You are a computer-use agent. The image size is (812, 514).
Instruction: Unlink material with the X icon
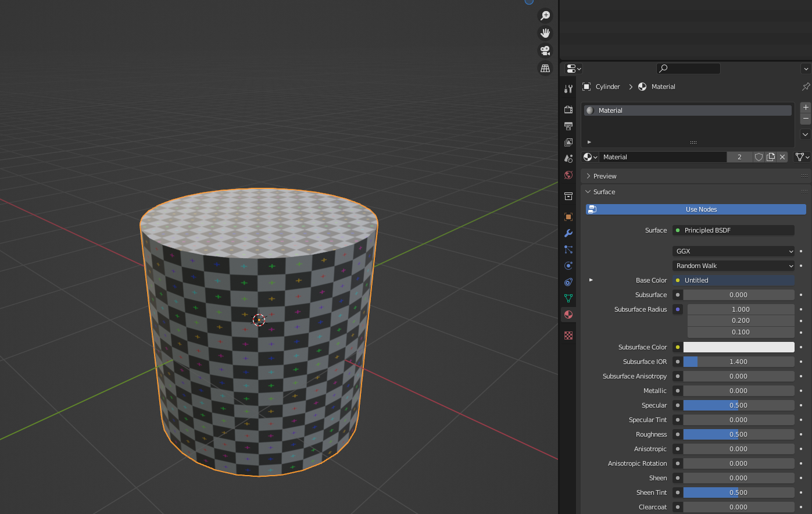click(782, 157)
